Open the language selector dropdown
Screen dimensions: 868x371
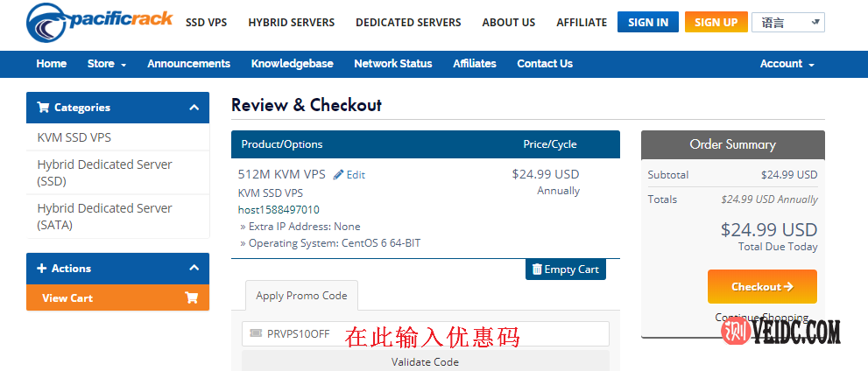coord(787,23)
